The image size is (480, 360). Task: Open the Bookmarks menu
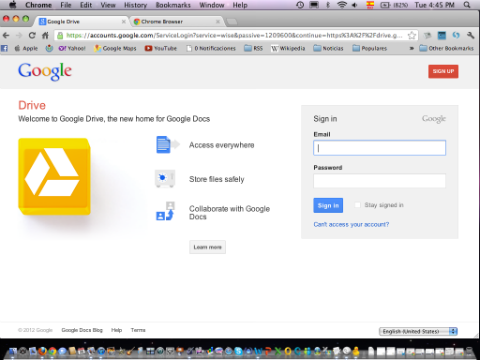pyautogui.click(x=173, y=5)
